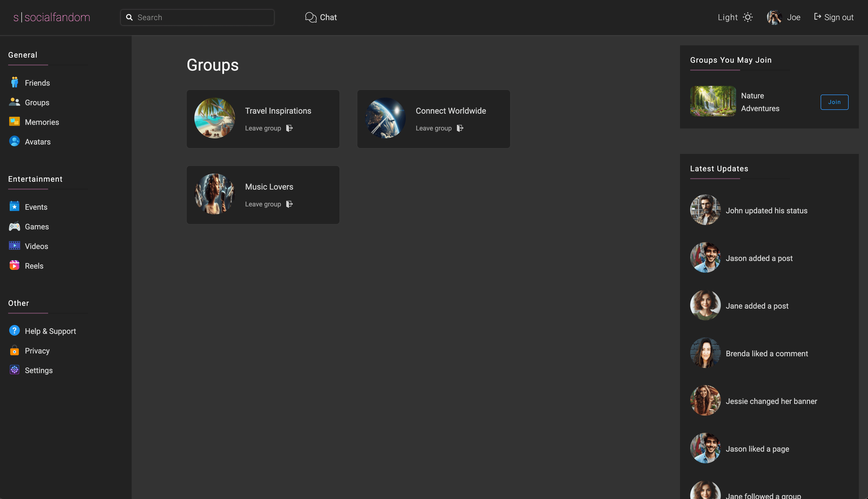Select the Avatars icon

(14, 141)
